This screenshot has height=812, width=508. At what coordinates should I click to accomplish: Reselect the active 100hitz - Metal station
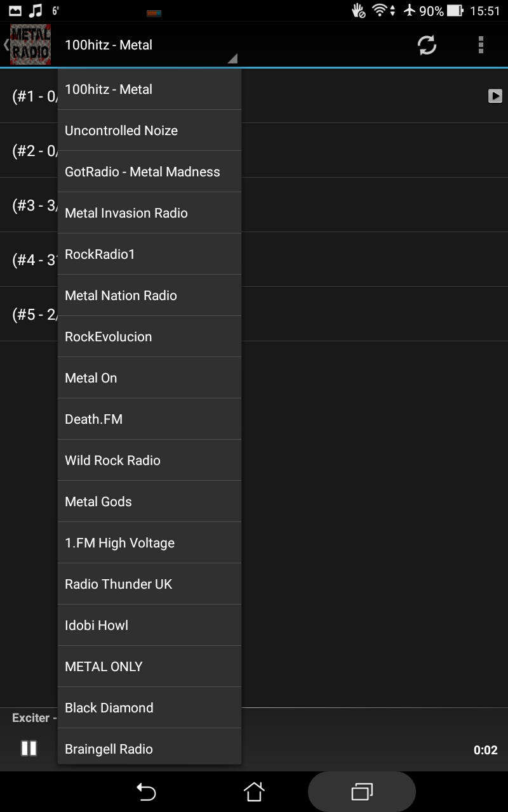click(149, 89)
